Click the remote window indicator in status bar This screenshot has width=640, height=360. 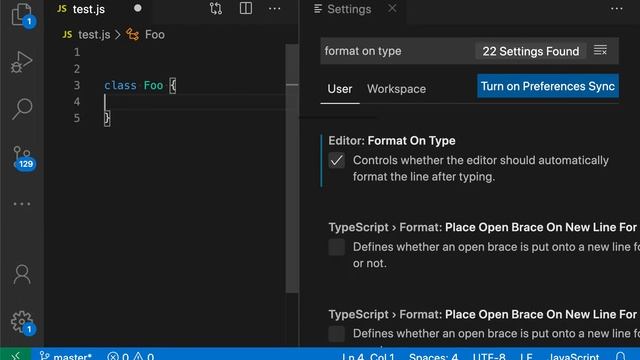pos(16,355)
